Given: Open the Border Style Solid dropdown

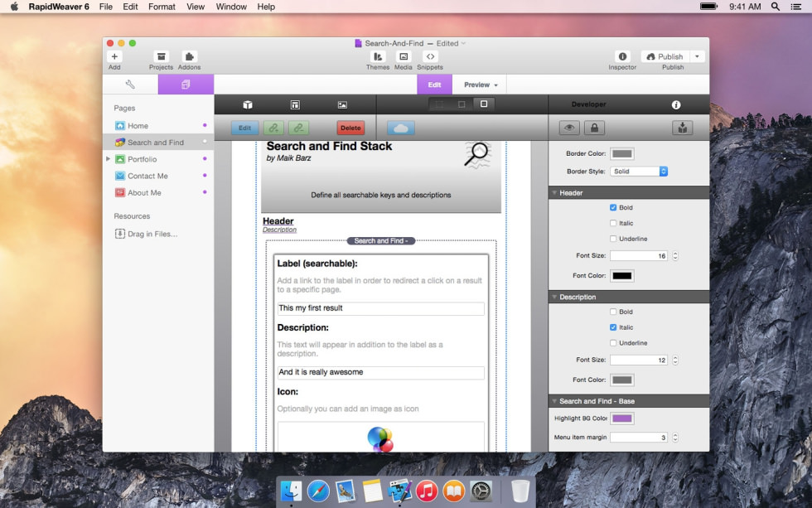Looking at the screenshot, I should coord(639,172).
